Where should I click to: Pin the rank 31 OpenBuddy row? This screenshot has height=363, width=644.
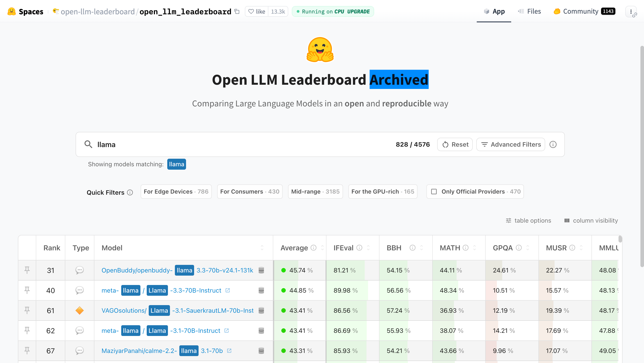point(27,270)
